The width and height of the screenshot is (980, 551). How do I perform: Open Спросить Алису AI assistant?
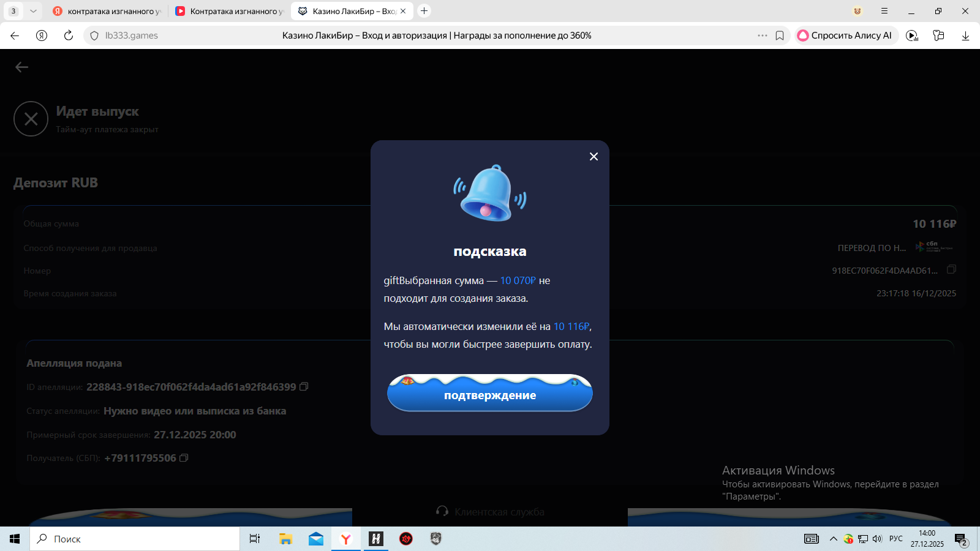(846, 36)
